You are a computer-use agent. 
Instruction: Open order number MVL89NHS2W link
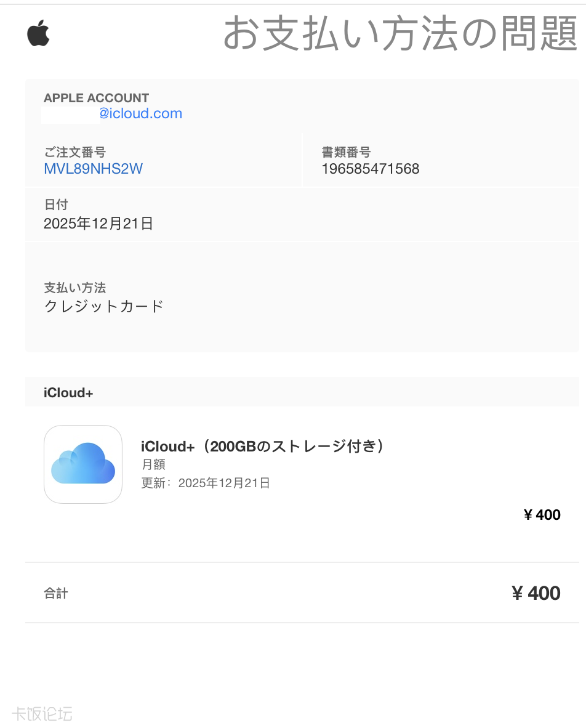(93, 169)
